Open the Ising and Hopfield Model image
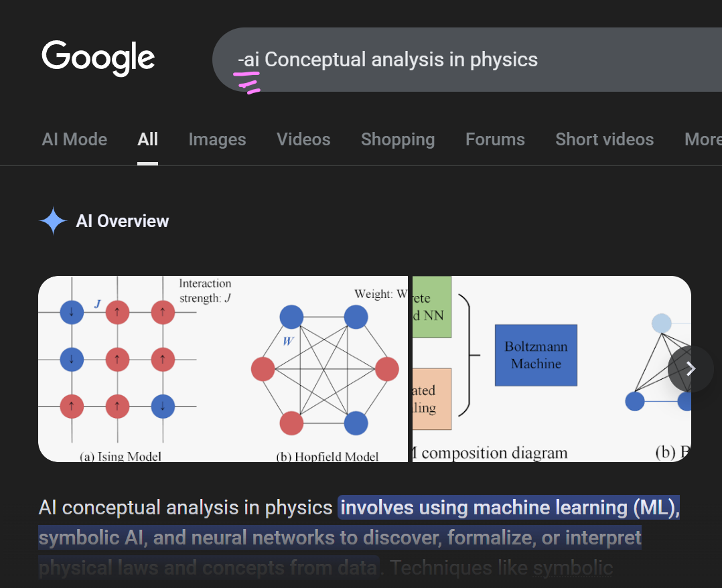 click(222, 368)
